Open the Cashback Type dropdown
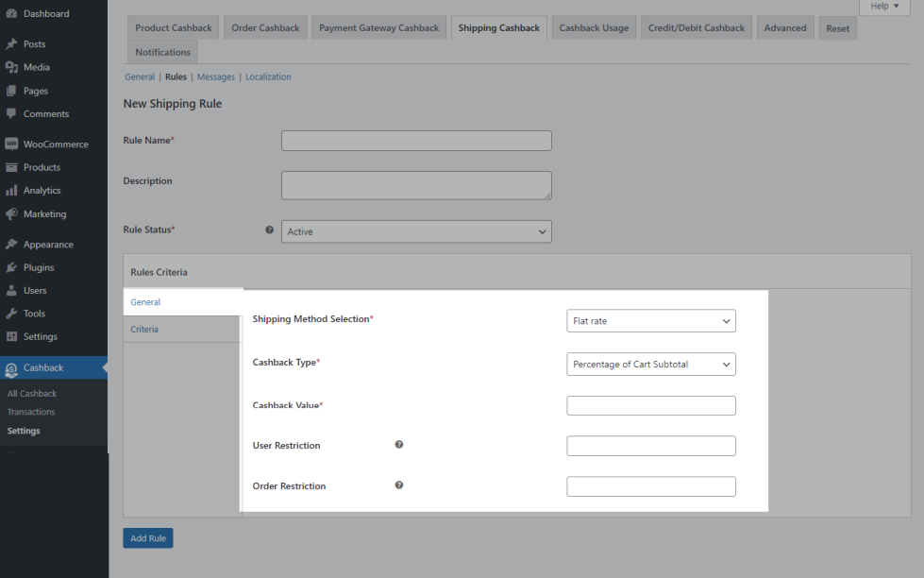924x578 pixels. [x=650, y=365]
